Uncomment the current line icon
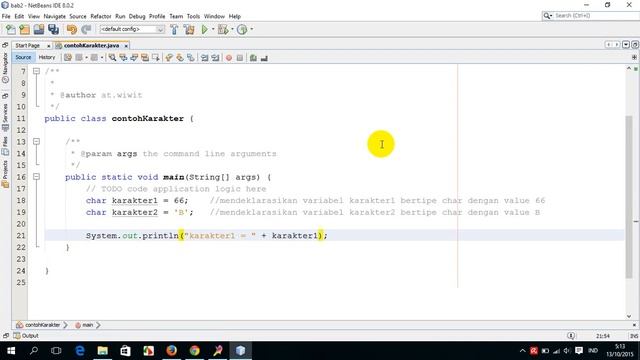 point(264,58)
